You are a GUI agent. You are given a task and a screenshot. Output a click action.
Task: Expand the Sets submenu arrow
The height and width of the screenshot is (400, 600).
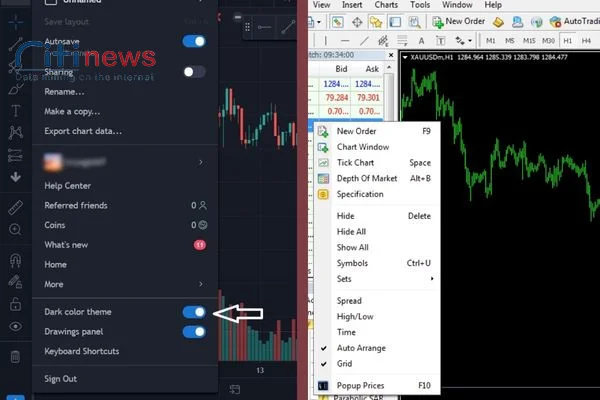click(432, 279)
